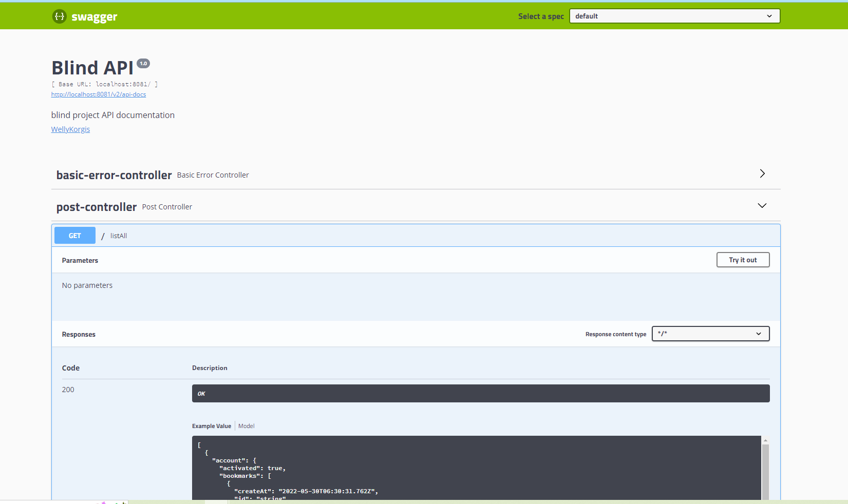Click the collapse chevron on post-controller
Screen dimensions: 848x504
762,205
